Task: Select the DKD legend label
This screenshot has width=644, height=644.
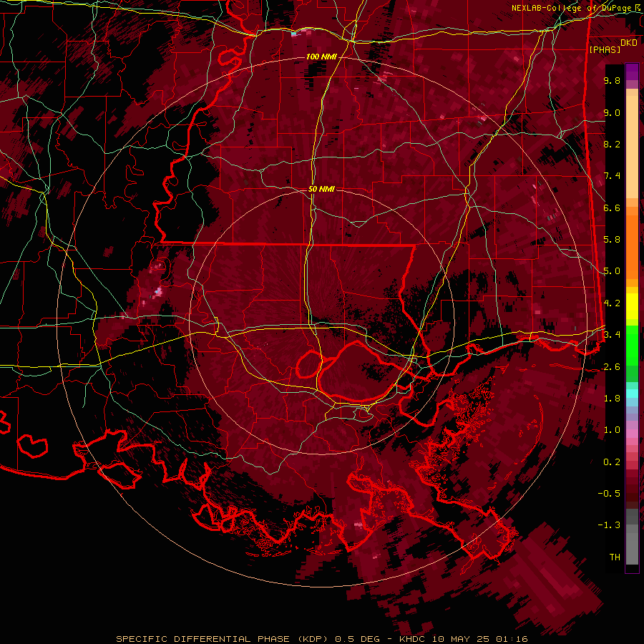Action: [x=629, y=43]
